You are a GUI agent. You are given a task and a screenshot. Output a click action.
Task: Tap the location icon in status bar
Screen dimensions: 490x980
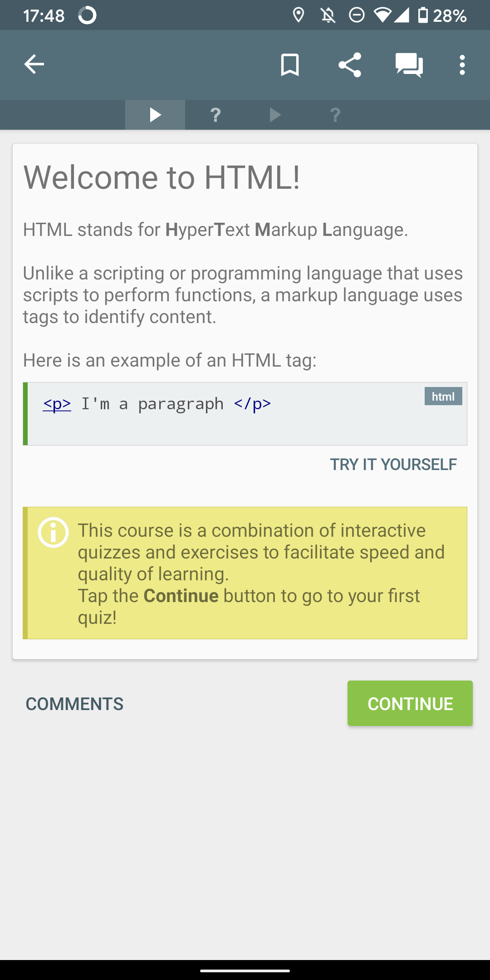click(298, 15)
